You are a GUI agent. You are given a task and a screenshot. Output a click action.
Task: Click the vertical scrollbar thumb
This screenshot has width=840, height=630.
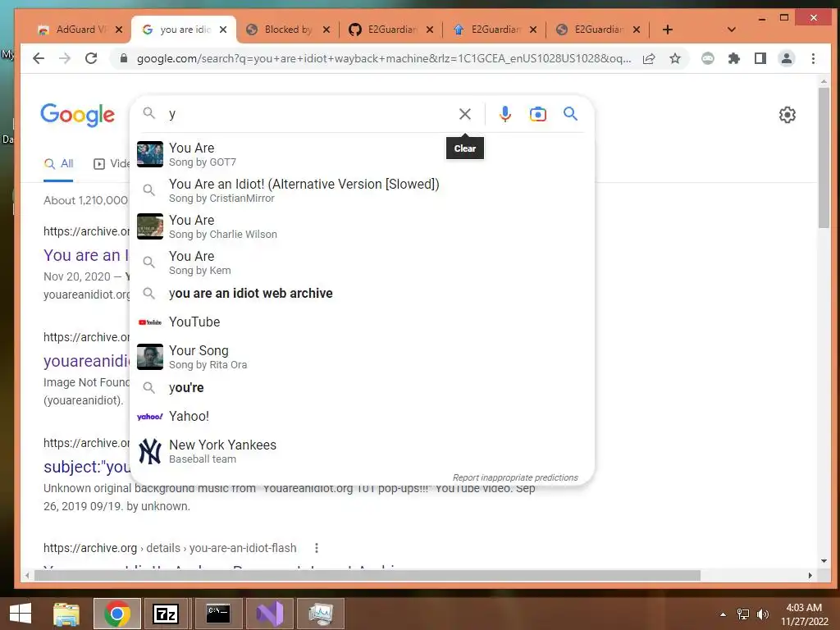pyautogui.click(x=824, y=158)
